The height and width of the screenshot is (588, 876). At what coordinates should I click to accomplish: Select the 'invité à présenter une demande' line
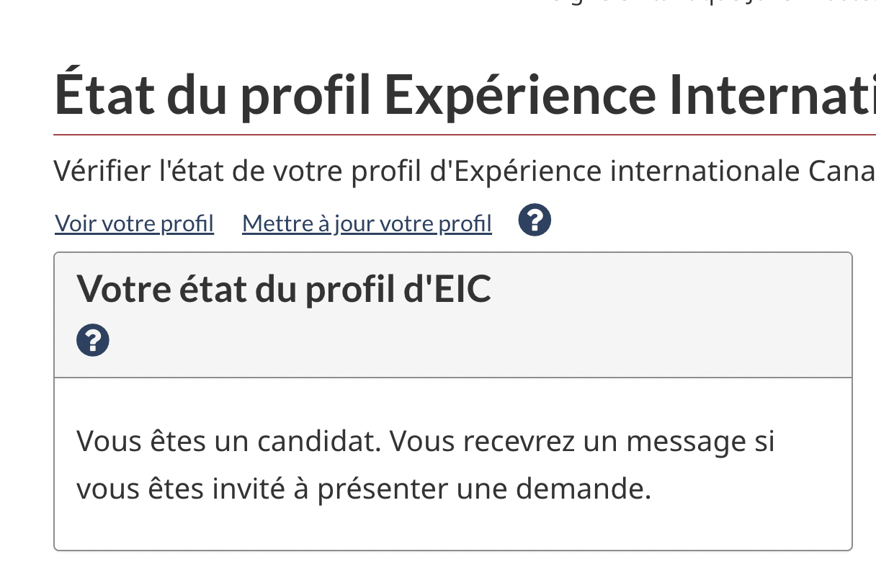coord(363,490)
